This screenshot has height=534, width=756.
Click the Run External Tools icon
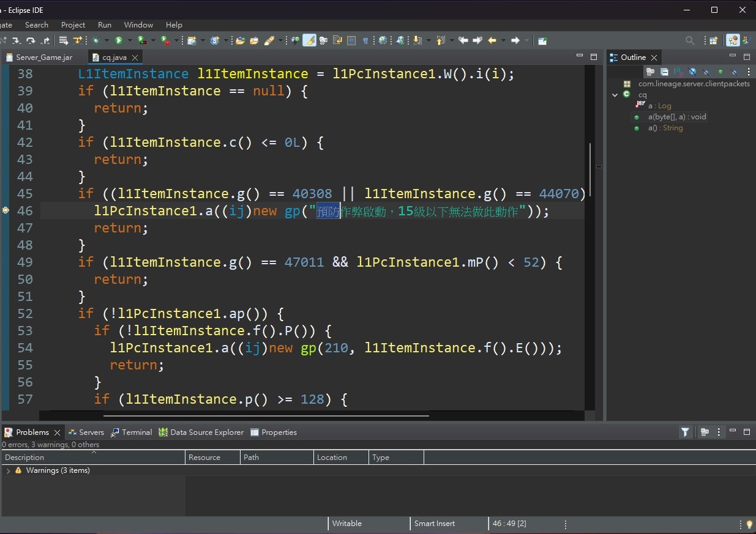point(165,40)
